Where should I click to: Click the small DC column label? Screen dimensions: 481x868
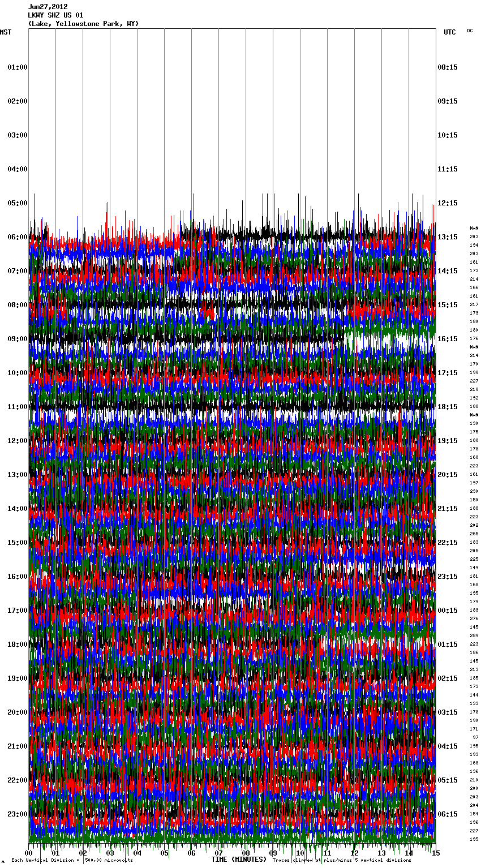(x=470, y=31)
